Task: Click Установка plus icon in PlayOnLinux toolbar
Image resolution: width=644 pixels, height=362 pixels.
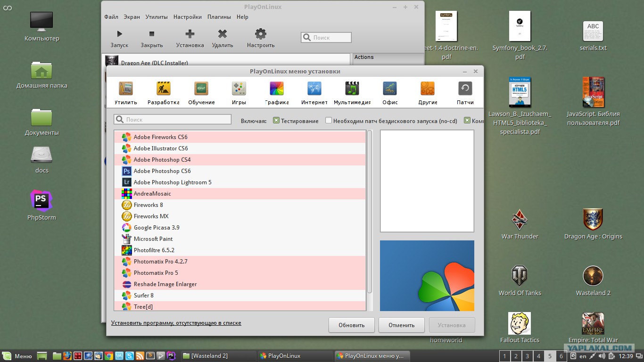Action: pyautogui.click(x=190, y=38)
